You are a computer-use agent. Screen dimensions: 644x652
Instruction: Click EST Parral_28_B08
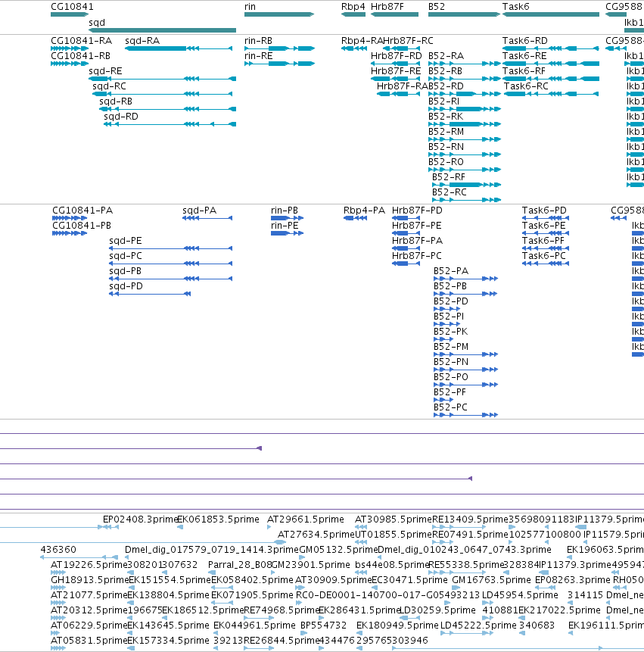pyautogui.click(x=240, y=565)
